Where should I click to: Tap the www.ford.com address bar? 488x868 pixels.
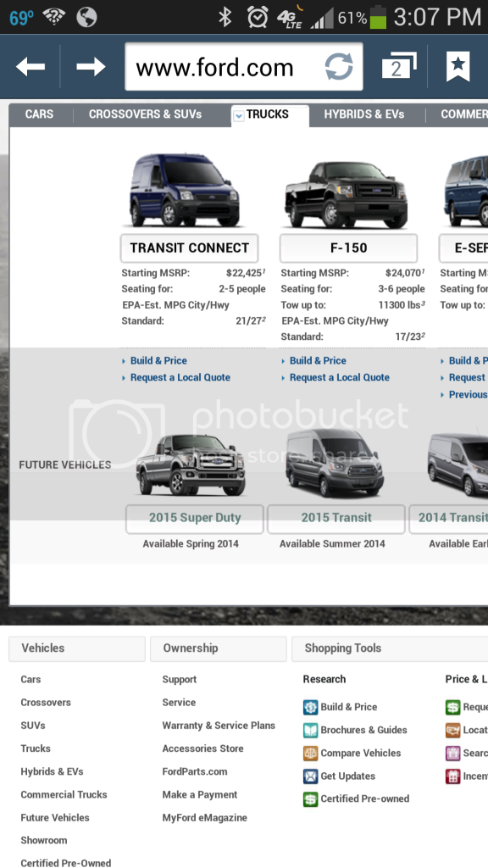coord(243,67)
